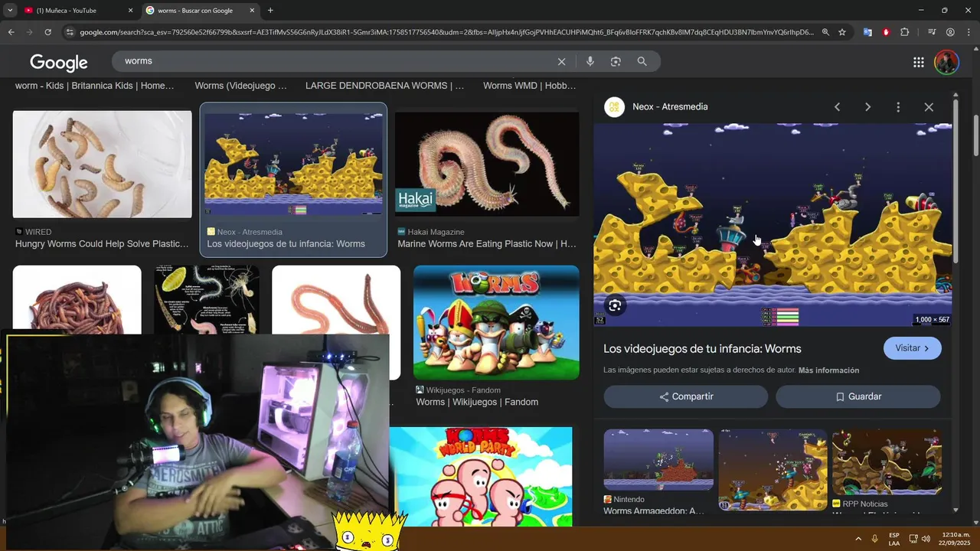This screenshot has height=551, width=980.
Task: Click 'Worms (Videojuego ...' result title
Action: click(240, 86)
